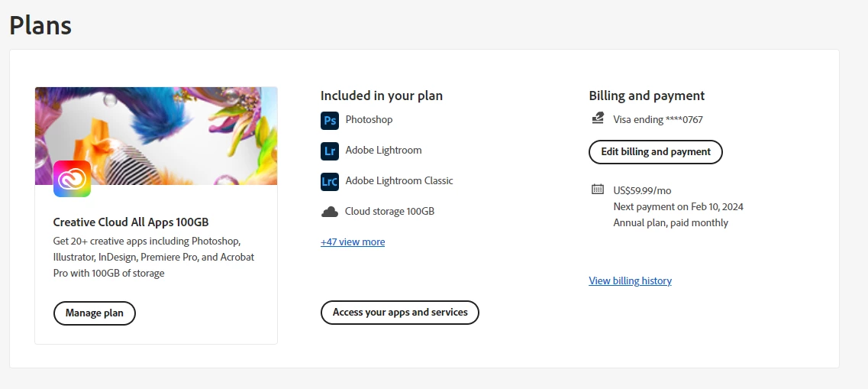Click Visa ending ****0767 text
Screen dimensions: 868x389
(x=657, y=119)
